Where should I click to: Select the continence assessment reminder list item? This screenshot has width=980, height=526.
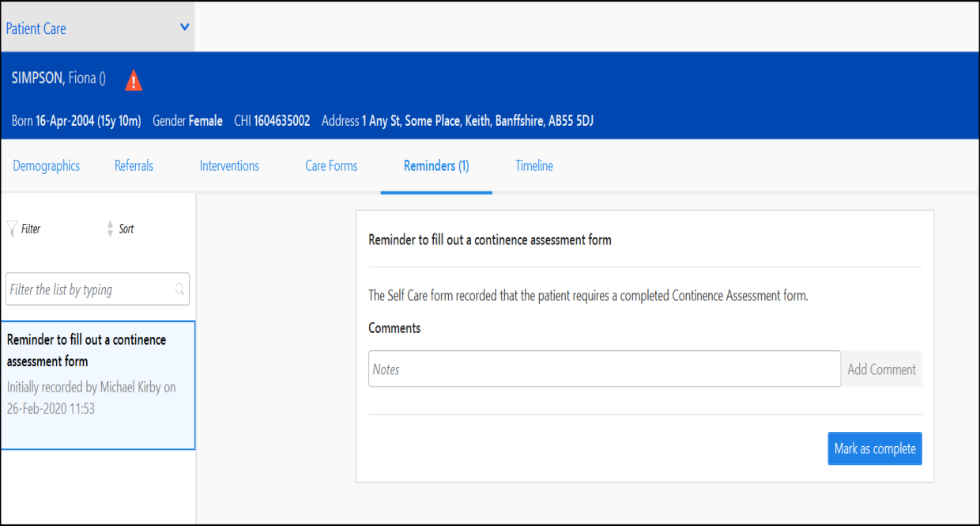[98, 385]
